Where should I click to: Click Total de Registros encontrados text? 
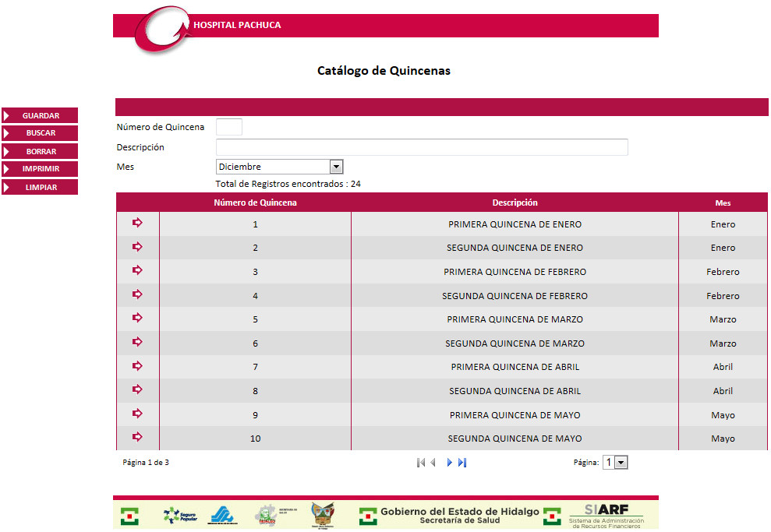(288, 184)
